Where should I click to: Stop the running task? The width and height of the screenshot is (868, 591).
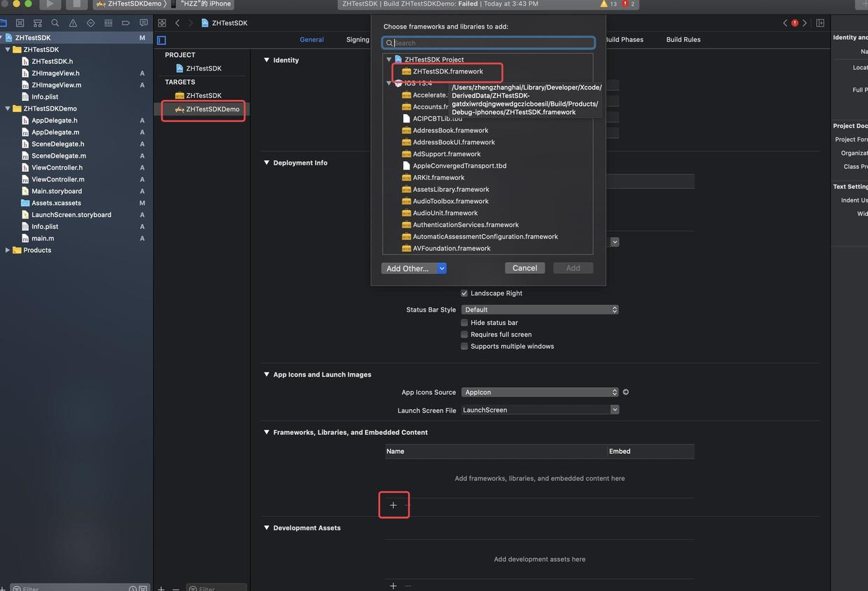[77, 4]
